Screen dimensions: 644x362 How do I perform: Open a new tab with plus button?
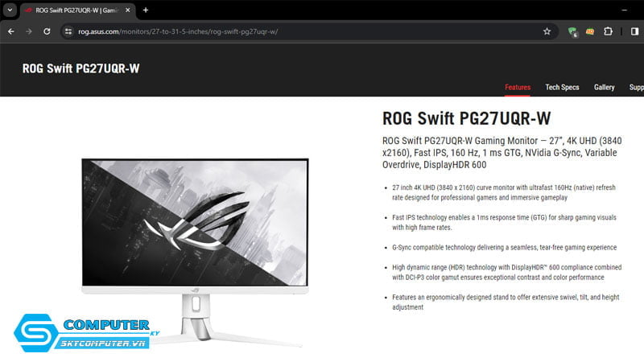146,10
